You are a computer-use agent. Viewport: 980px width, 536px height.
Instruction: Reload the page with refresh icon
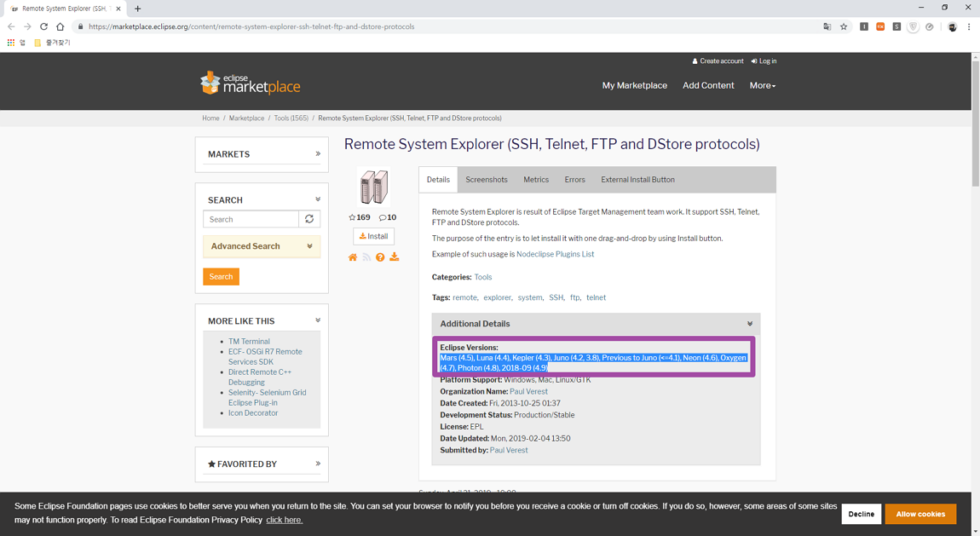click(43, 27)
